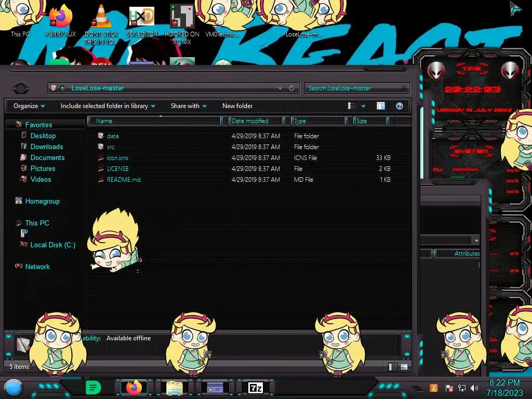Open the green notes app on taskbar

point(94,388)
